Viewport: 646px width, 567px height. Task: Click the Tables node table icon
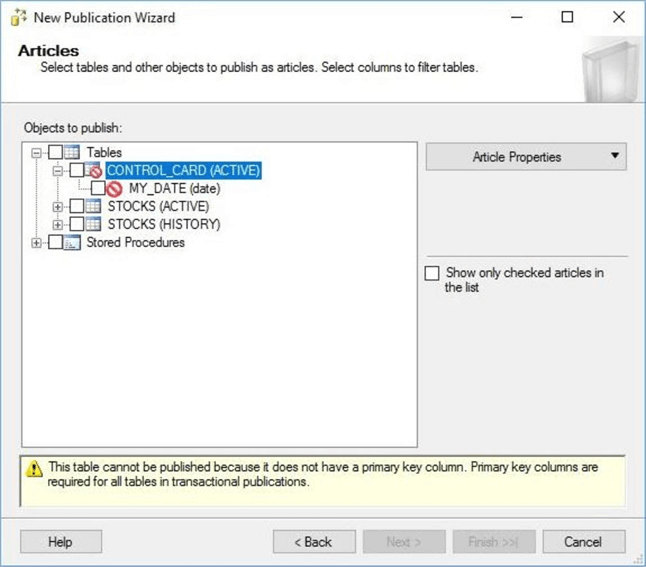72,152
